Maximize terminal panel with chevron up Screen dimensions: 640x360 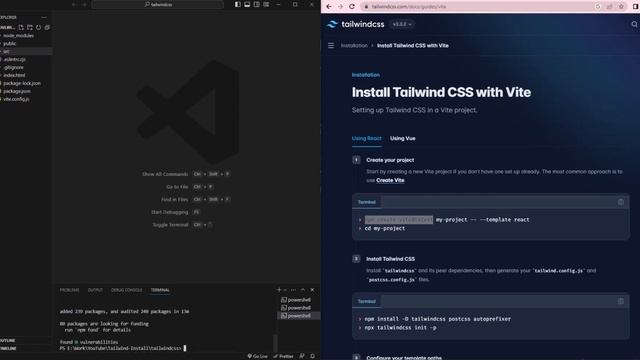click(x=303, y=290)
